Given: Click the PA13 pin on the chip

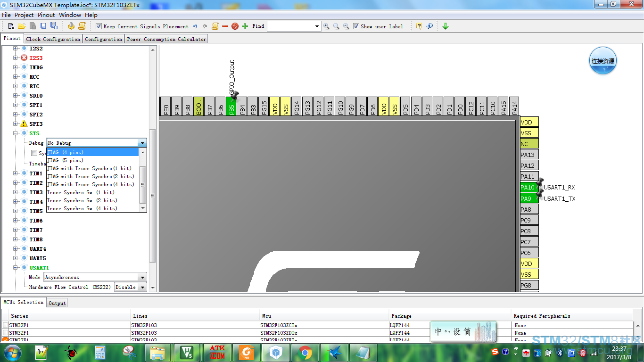Looking at the screenshot, I should [529, 155].
